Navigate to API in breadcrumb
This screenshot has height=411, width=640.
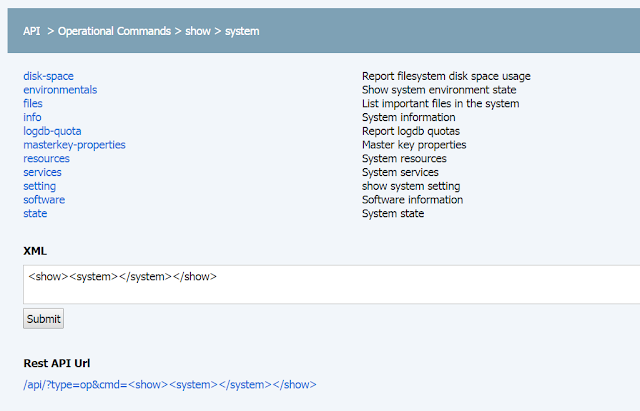(x=31, y=31)
